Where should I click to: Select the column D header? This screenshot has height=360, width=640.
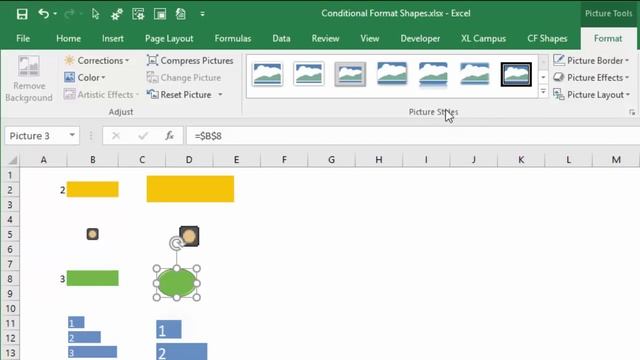[189, 160]
